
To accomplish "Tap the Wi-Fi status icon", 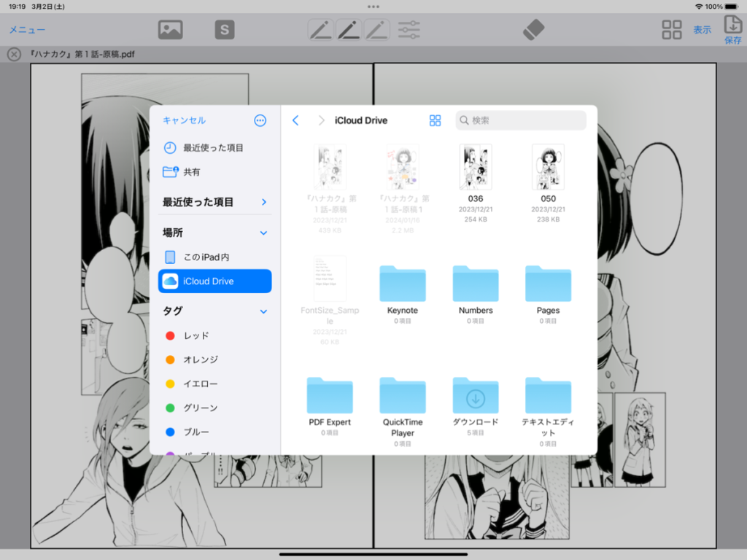I will click(699, 7).
